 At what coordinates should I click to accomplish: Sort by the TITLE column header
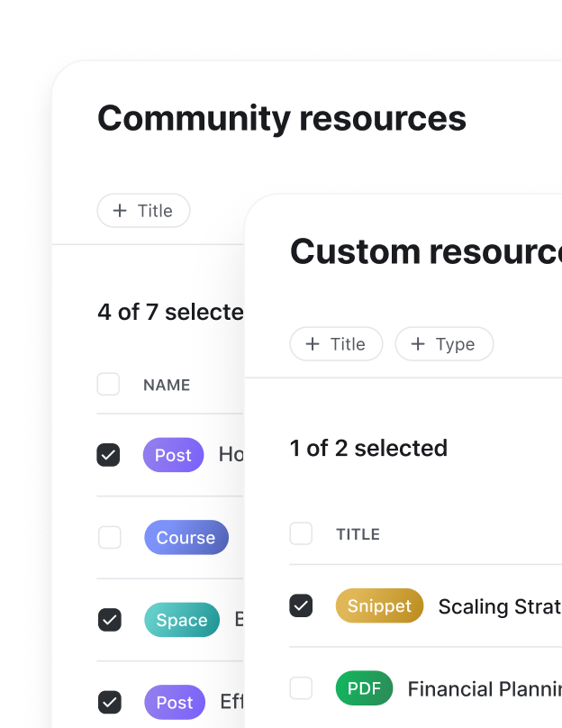click(358, 535)
